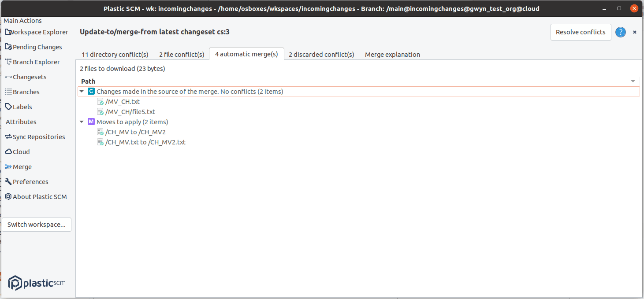
Task: Click the Plastic SCM logo
Action: coord(37,283)
